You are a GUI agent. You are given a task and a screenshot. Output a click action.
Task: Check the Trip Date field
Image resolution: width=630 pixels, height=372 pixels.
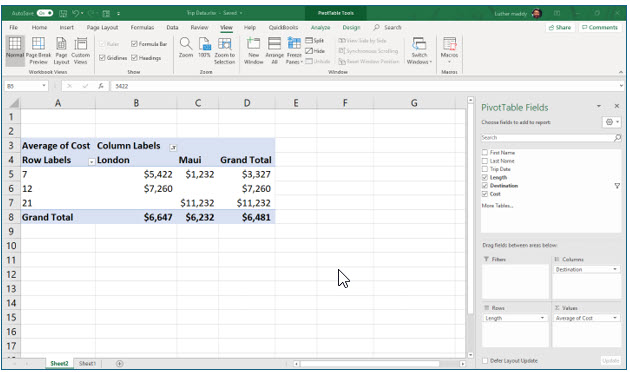click(x=485, y=169)
